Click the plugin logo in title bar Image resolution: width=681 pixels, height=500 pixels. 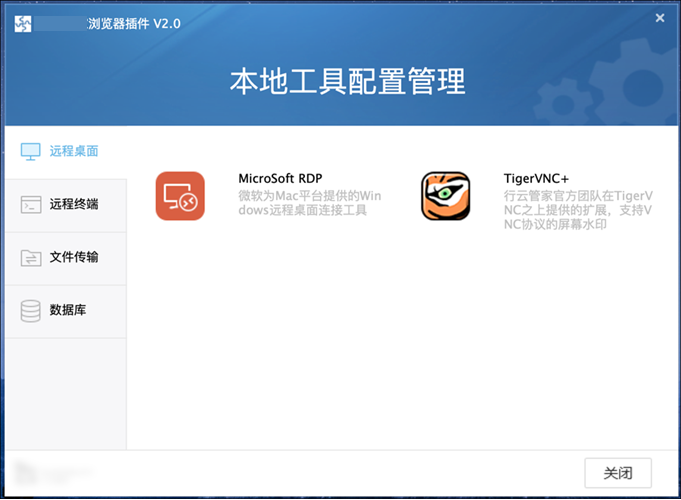pos(23,24)
